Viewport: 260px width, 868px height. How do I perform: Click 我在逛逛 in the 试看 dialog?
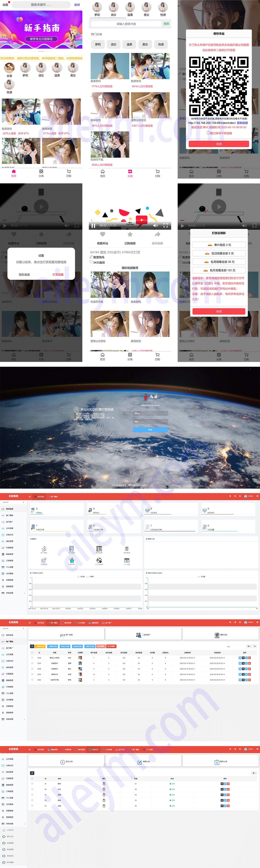tap(24, 275)
